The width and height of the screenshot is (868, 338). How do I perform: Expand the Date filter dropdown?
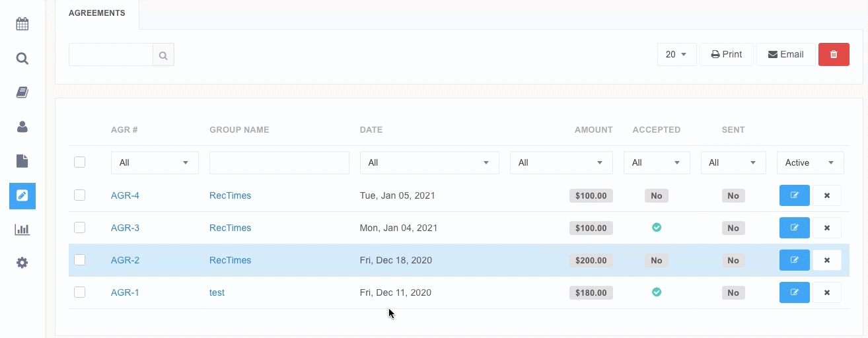pos(429,162)
